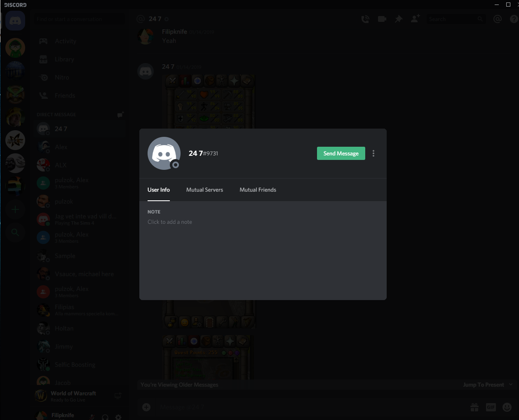Open the Jimmy direct message

[x=80, y=347]
